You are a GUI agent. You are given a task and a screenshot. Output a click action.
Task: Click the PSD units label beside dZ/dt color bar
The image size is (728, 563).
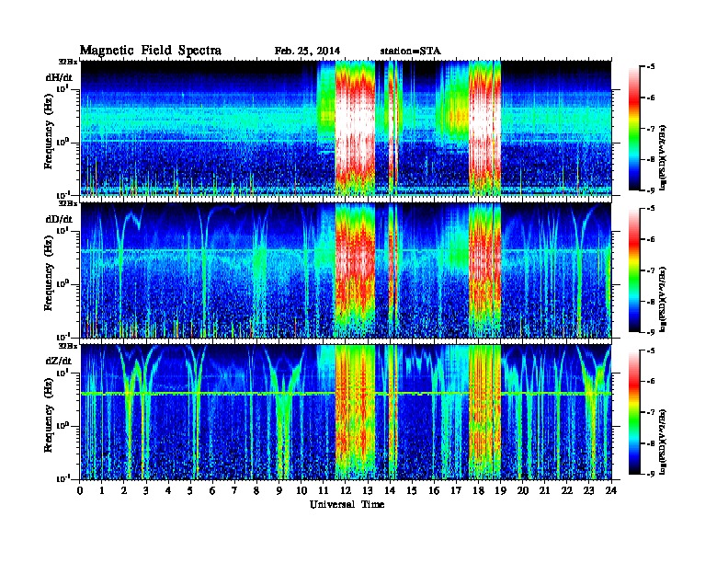coord(664,442)
